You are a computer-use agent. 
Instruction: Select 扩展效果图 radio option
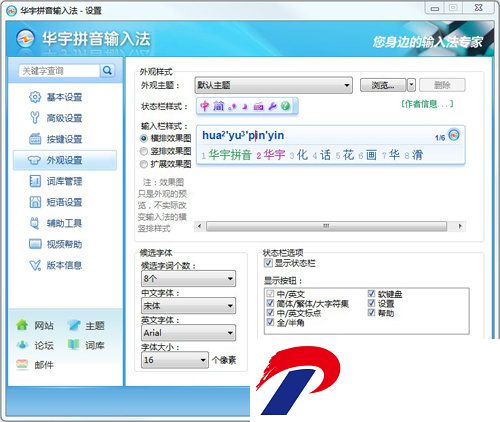click(x=144, y=164)
